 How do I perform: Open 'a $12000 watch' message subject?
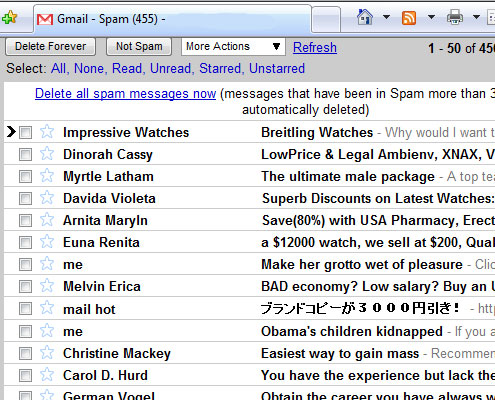[378, 242]
